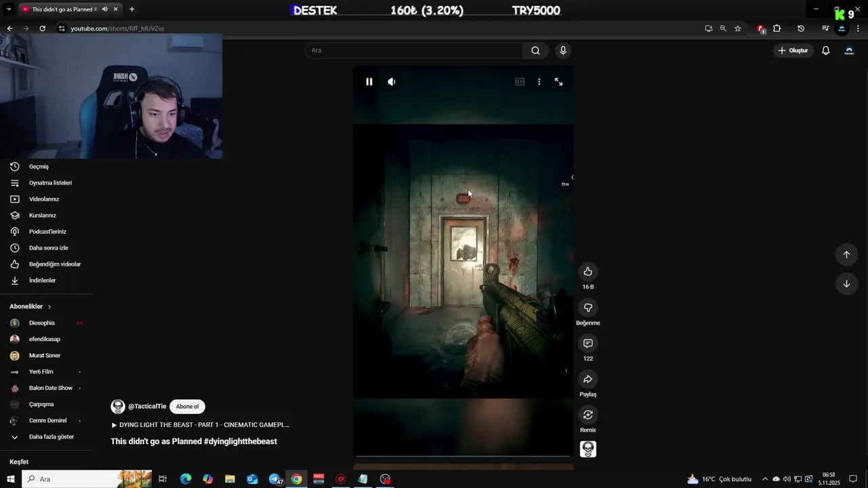Image resolution: width=868 pixels, height=488 pixels.
Task: Go back in Chrome
Action: click(x=9, y=28)
